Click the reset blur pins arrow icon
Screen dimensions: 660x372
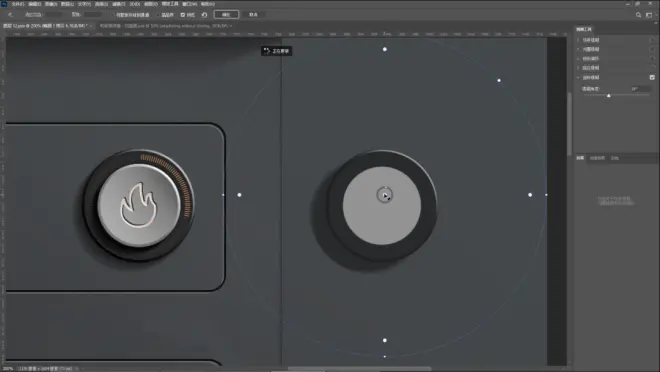pos(204,15)
